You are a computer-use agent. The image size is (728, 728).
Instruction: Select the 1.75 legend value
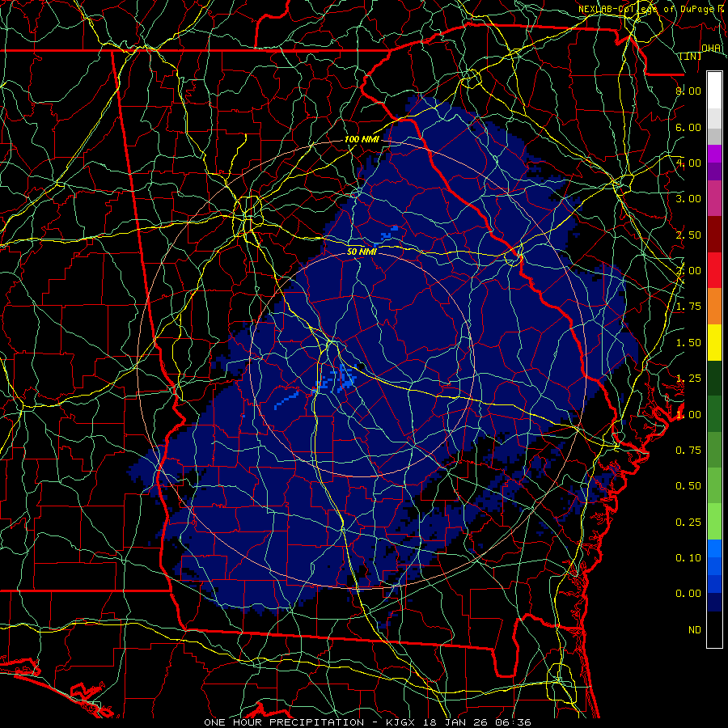pyautogui.click(x=688, y=307)
